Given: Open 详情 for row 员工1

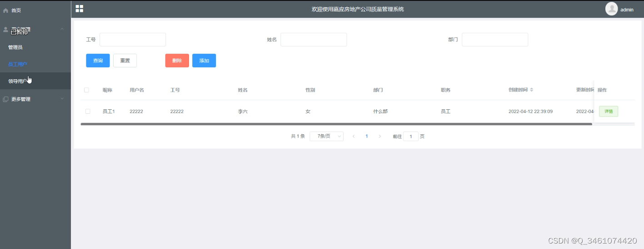Looking at the screenshot, I should tap(609, 111).
